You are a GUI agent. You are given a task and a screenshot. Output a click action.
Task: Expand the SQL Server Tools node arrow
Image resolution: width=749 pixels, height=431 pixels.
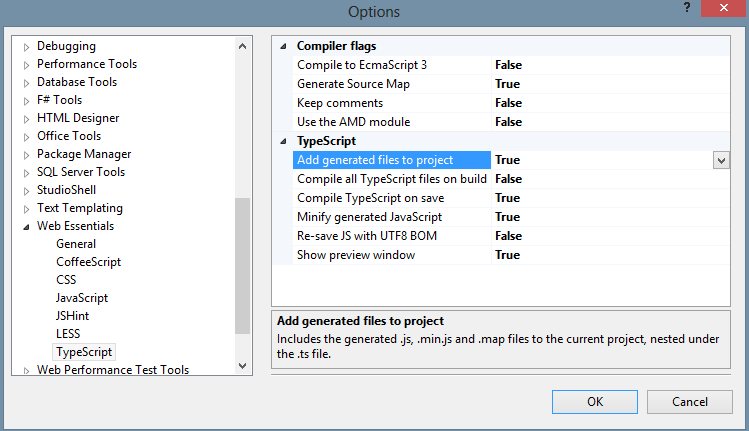26,173
